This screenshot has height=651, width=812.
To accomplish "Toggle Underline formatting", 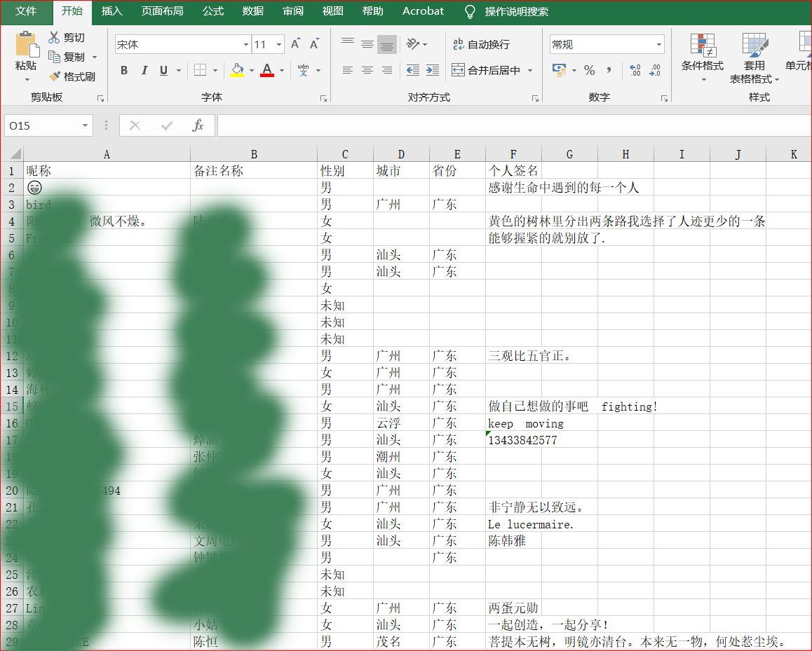I will pyautogui.click(x=163, y=70).
